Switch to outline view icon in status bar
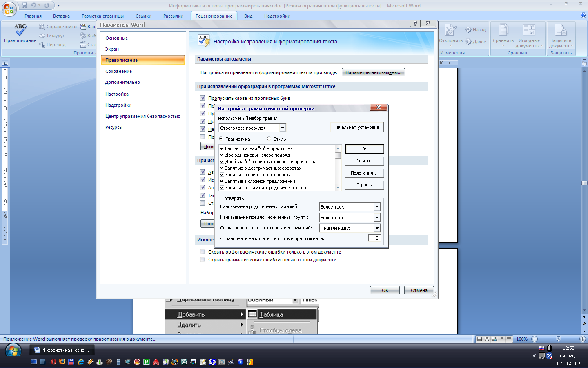This screenshot has height=368, width=588. point(501,339)
